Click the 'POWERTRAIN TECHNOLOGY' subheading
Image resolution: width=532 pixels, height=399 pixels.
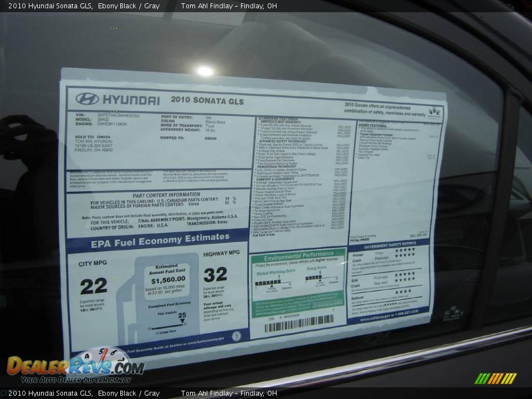[277, 167]
